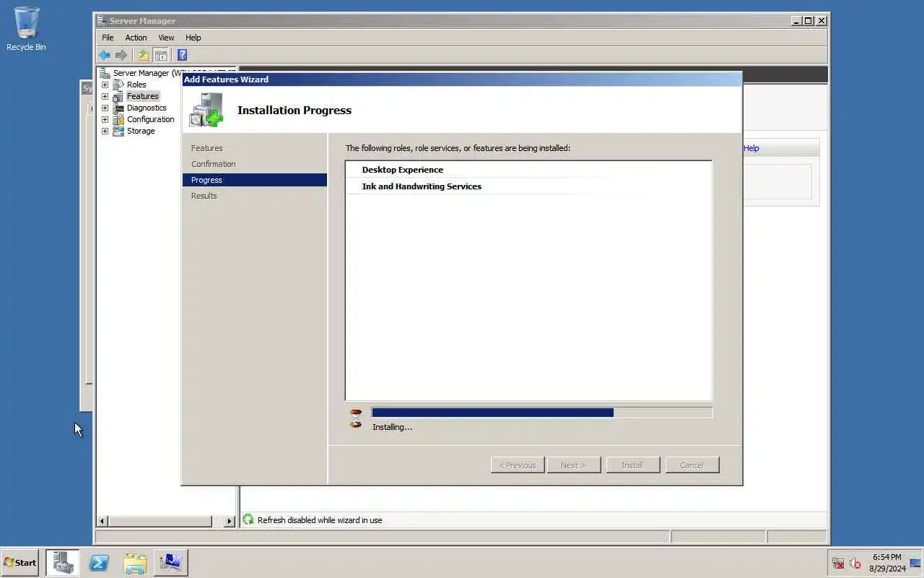The height and width of the screenshot is (578, 924).
Task: Select the Features node icon in tree
Action: click(118, 96)
